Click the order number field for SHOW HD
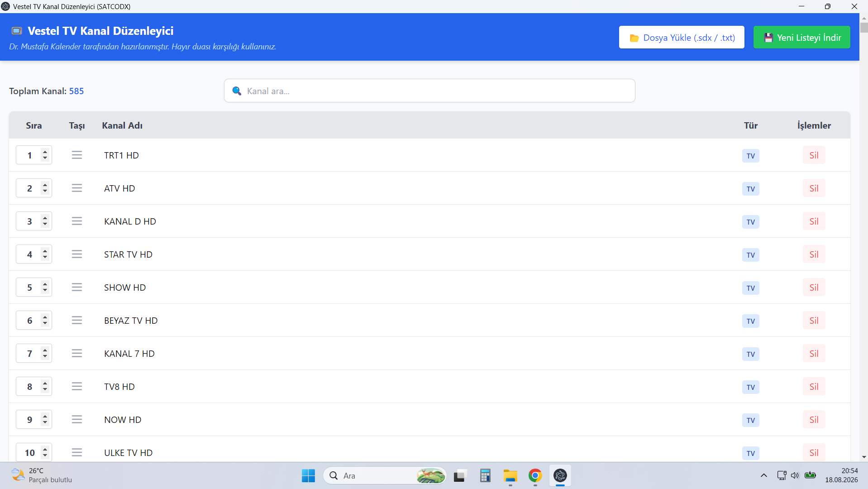The width and height of the screenshot is (868, 489). click(x=33, y=287)
